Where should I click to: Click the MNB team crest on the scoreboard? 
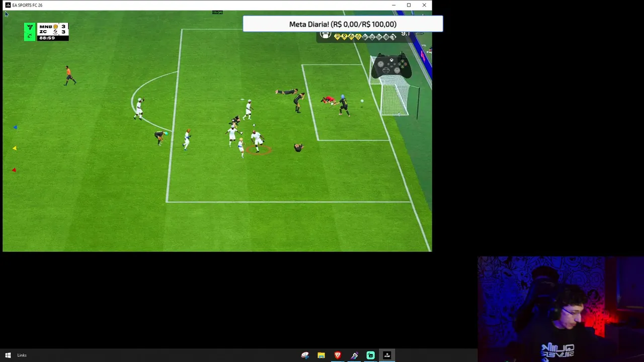click(x=55, y=27)
